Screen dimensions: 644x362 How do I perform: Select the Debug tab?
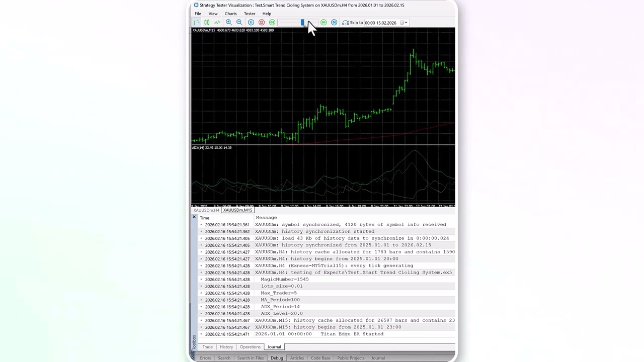[x=277, y=358]
